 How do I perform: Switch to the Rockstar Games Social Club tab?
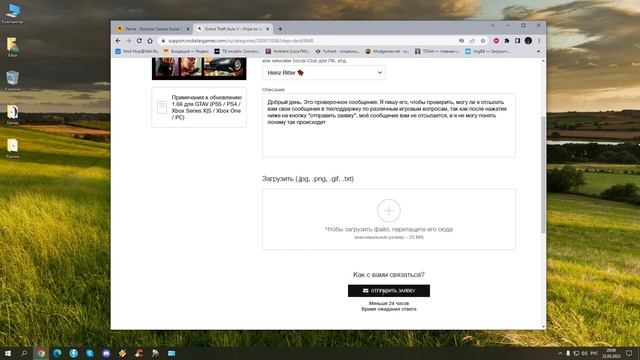(x=153, y=29)
